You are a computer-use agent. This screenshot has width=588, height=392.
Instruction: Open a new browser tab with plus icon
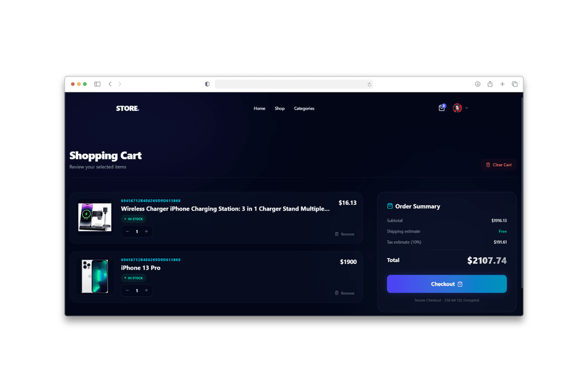pyautogui.click(x=502, y=84)
